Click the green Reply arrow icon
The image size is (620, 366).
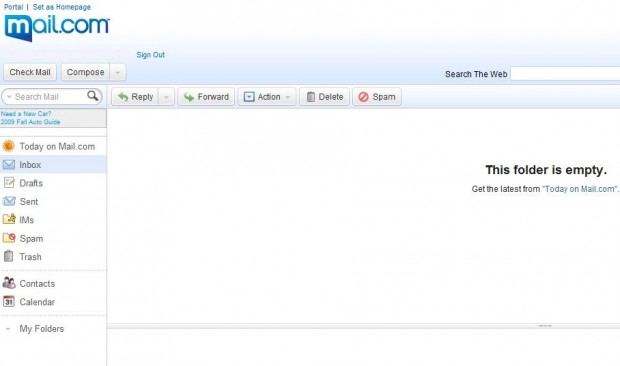point(123,97)
